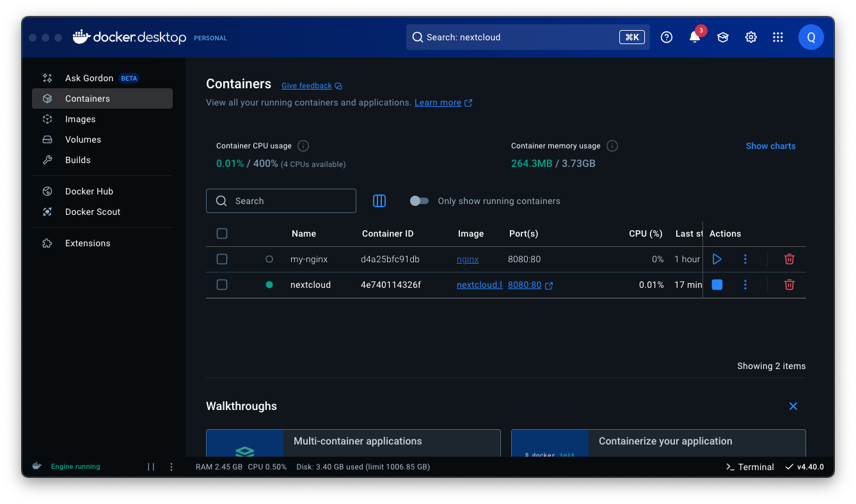
Task: Toggle Only show running containers switch
Action: pyautogui.click(x=419, y=201)
